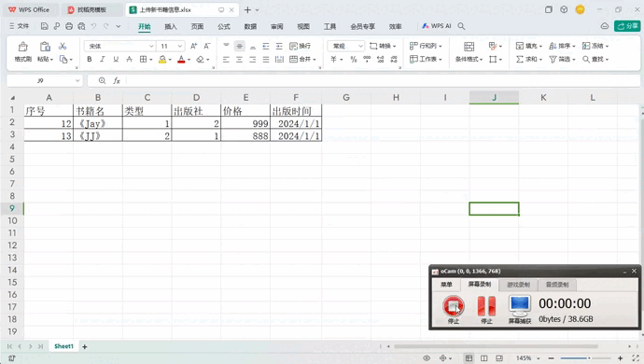644x364 pixels.
Task: Switch to the 公式 (Formulas) ribbon tab
Action: pyautogui.click(x=224, y=26)
